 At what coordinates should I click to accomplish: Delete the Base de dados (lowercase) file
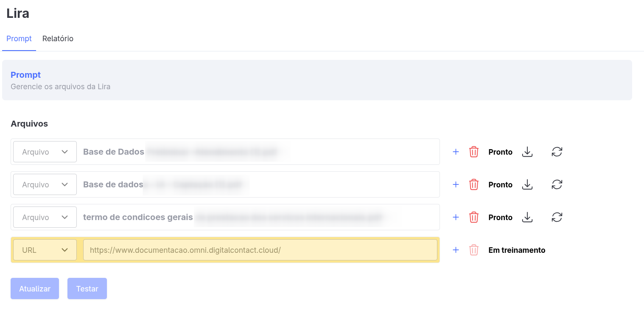point(474,184)
